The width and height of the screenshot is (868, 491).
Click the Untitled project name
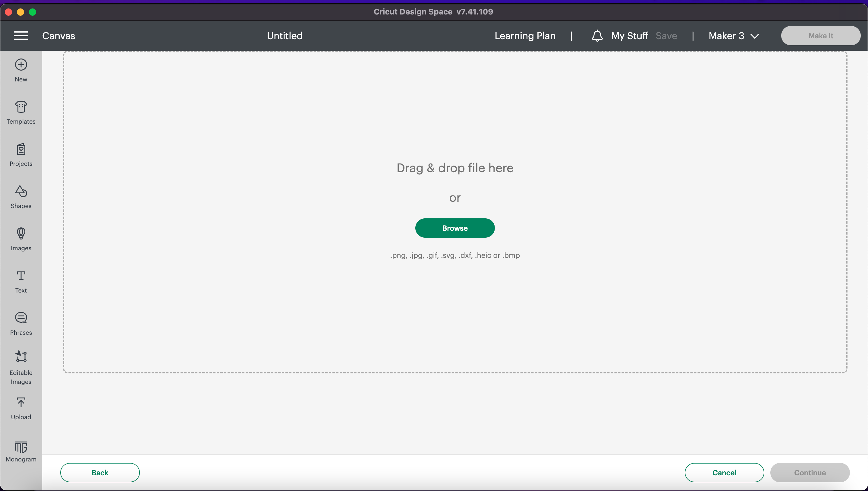[x=285, y=36]
